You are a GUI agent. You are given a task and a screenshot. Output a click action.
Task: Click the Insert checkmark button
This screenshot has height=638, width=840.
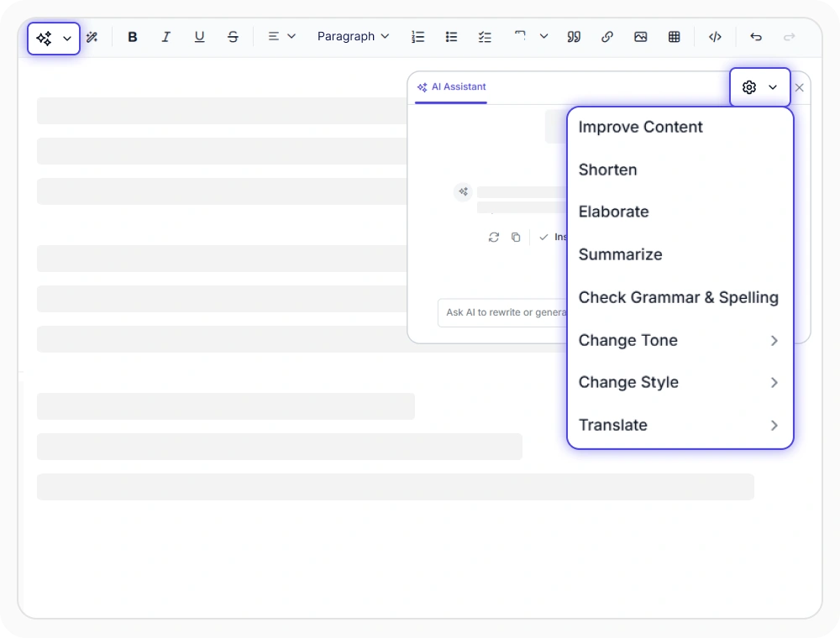[x=553, y=237]
